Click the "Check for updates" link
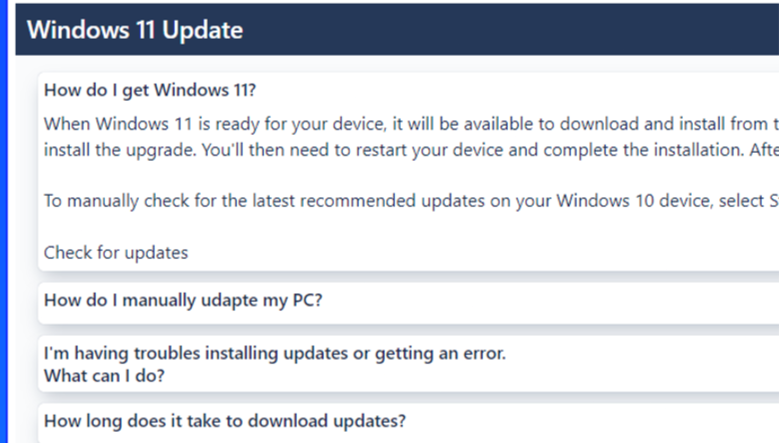This screenshot has height=443, width=779. [x=116, y=252]
